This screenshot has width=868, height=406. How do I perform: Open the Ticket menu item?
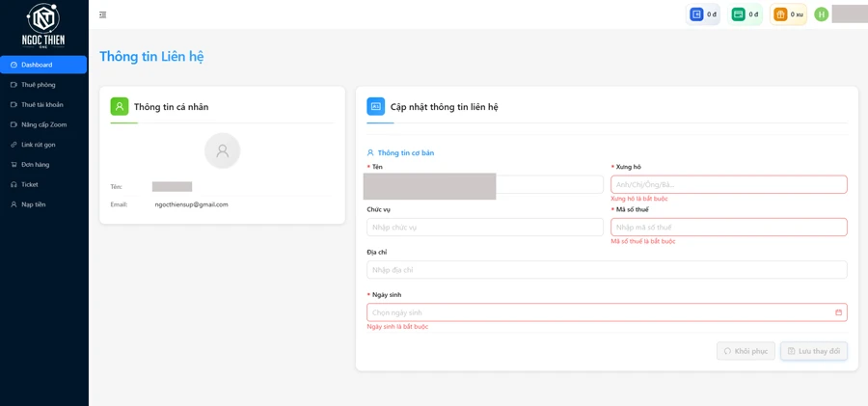click(x=30, y=184)
